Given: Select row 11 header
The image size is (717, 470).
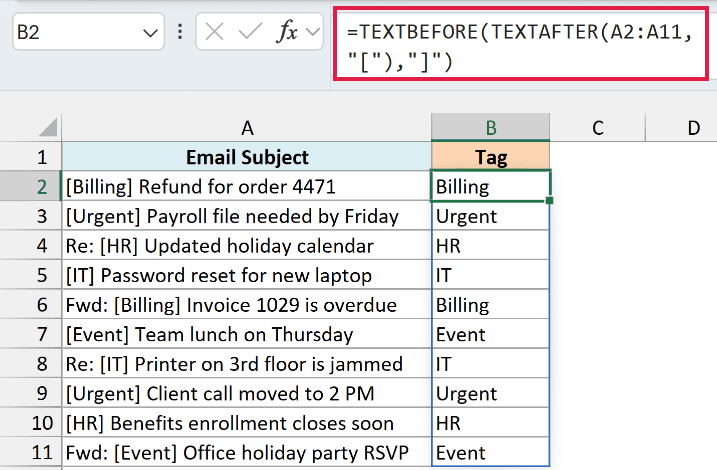Looking at the screenshot, I should (x=31, y=452).
